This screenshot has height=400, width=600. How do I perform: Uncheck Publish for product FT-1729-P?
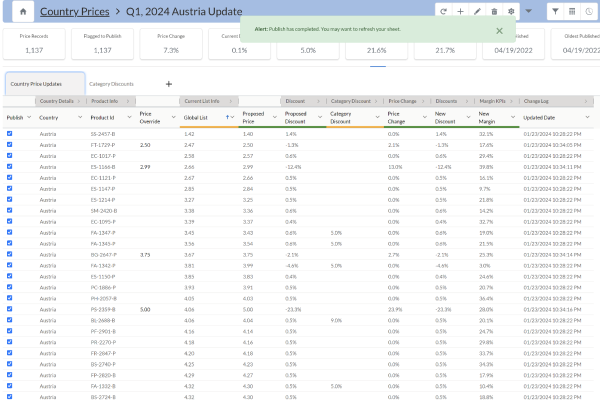[x=10, y=145]
